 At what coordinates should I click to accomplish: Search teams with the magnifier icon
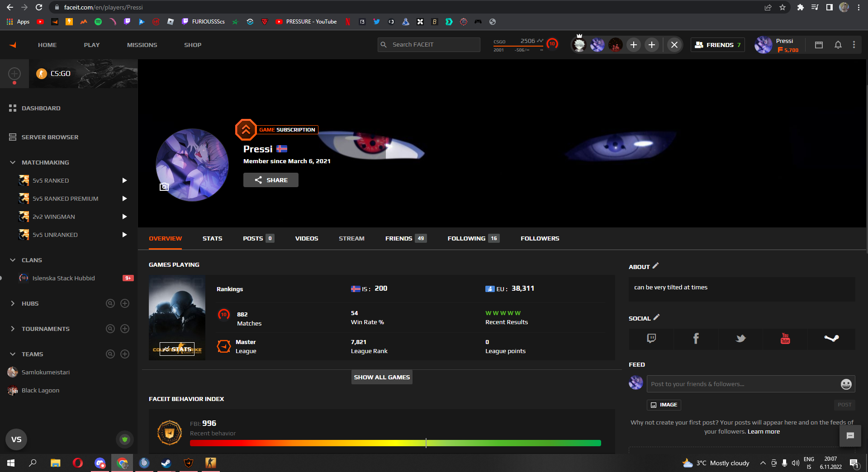click(110, 354)
